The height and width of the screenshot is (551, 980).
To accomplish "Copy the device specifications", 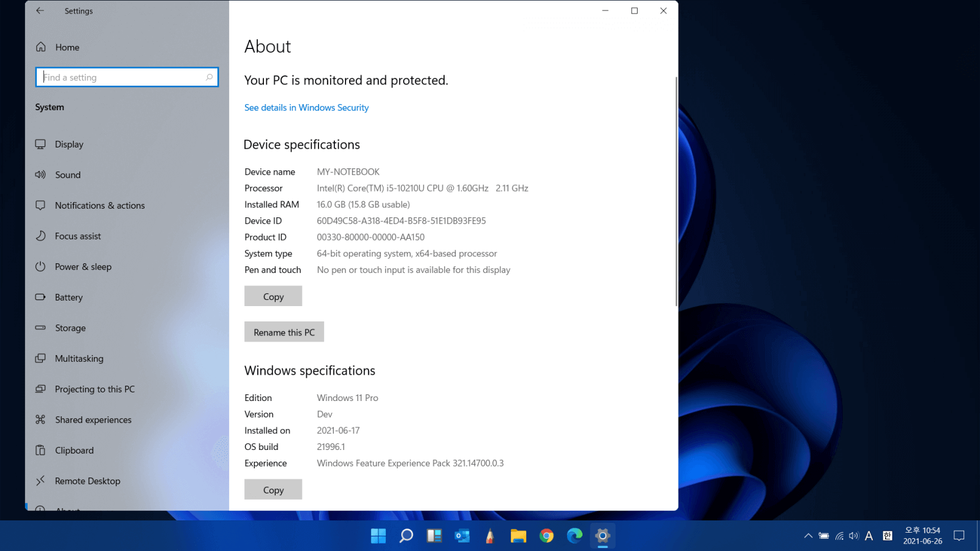I will pyautogui.click(x=273, y=296).
